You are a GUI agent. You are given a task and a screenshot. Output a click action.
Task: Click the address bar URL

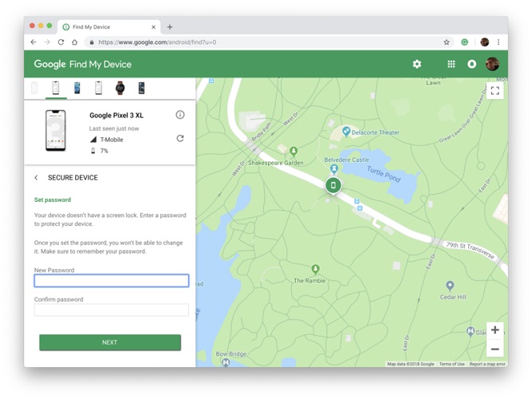coord(157,42)
